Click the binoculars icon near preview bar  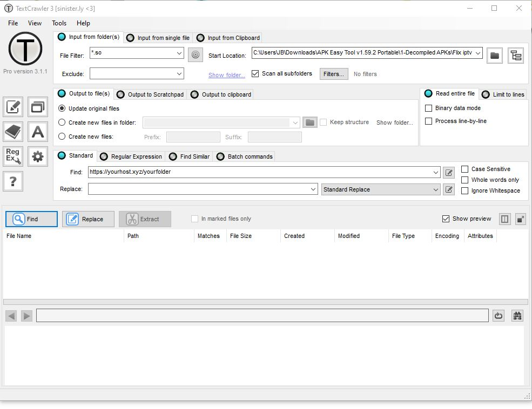point(517,316)
